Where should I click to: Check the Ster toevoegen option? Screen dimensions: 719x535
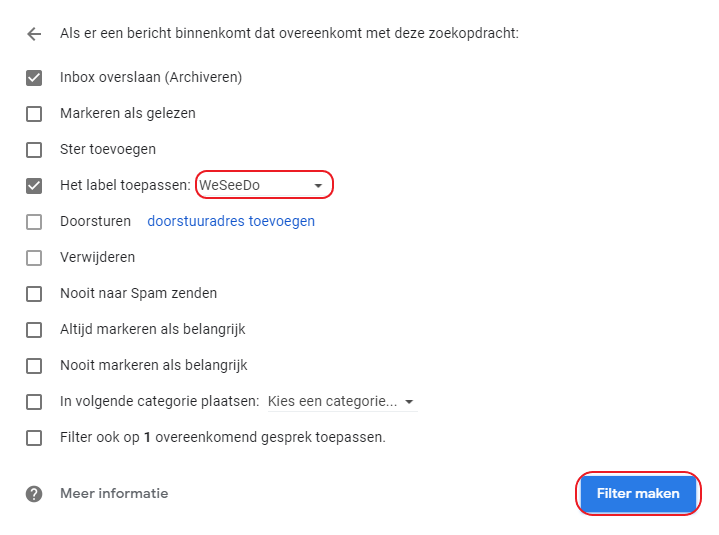[34, 150]
